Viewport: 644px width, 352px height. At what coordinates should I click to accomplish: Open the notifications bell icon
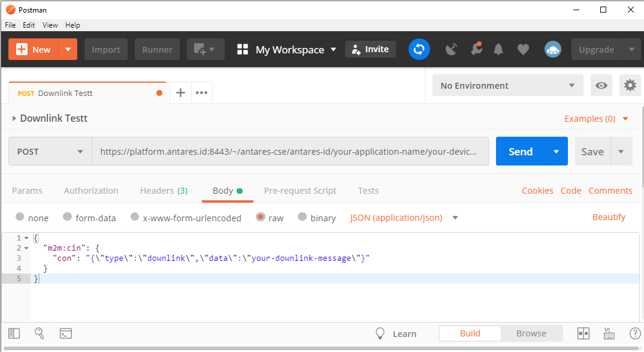click(x=498, y=50)
